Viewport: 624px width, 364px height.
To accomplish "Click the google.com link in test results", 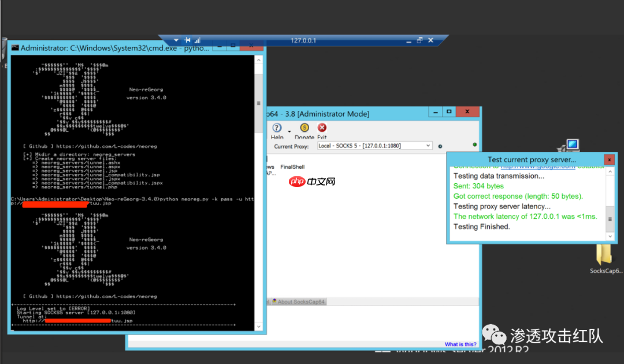I will 538,166.
